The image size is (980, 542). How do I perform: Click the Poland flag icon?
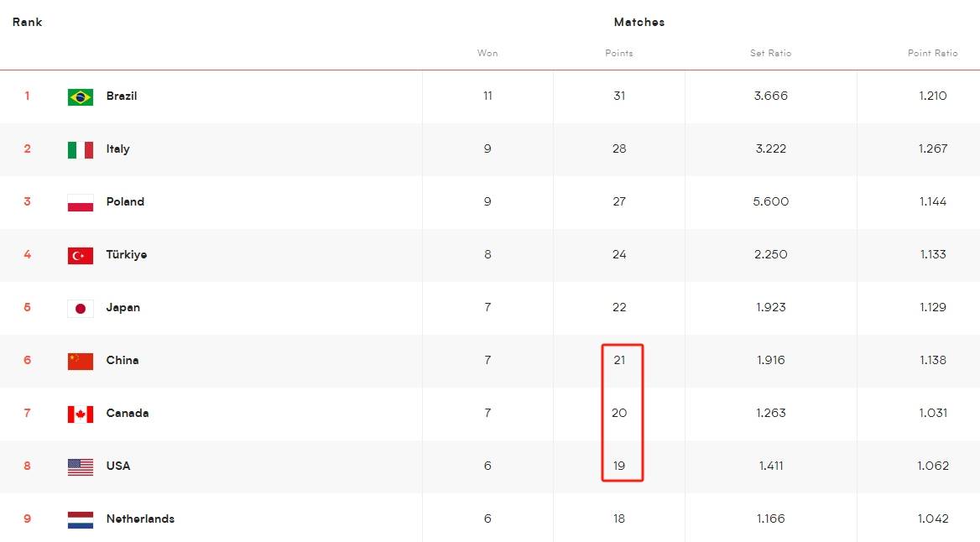coord(81,203)
